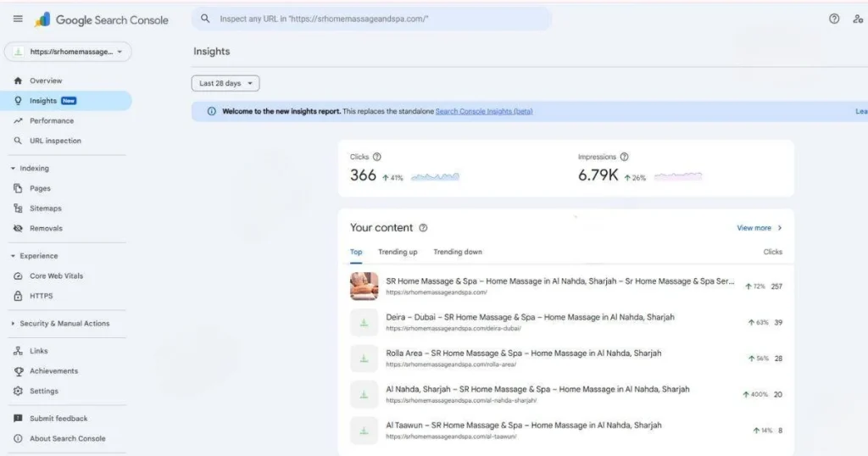Screen dimensions: 868x456
Task: Open the Rolla Area content row
Action: coord(565,358)
